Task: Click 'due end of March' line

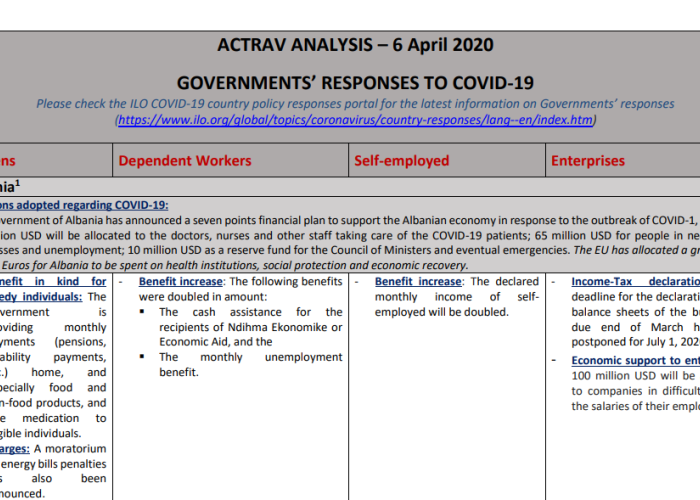Action: coord(627,327)
